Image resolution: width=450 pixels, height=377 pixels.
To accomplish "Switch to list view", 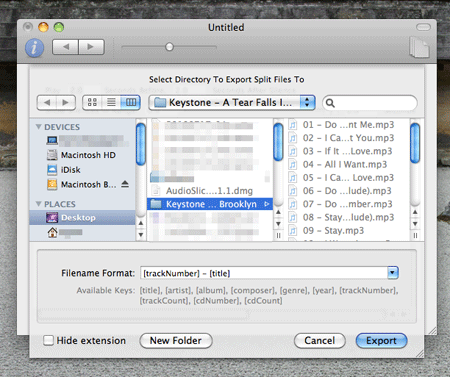I will pyautogui.click(x=111, y=102).
